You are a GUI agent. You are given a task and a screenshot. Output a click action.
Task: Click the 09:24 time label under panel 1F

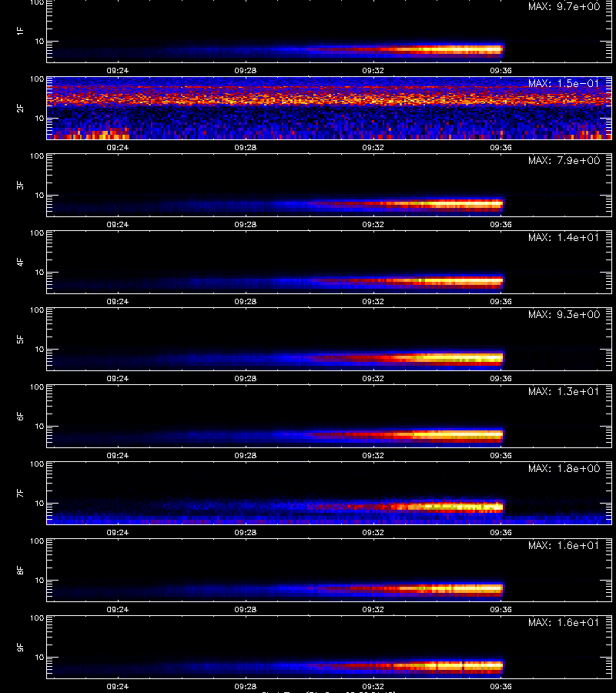pos(118,70)
